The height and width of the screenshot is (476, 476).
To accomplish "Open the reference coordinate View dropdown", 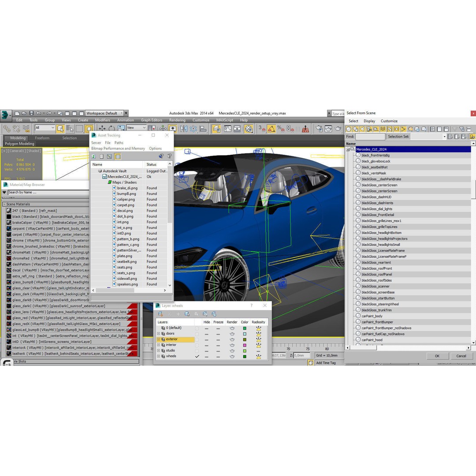I will [x=136, y=128].
